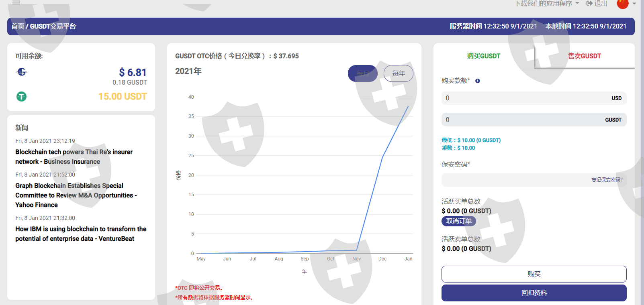Log out via the 退出 link
The image size is (644, 305).
pyautogui.click(x=597, y=4)
